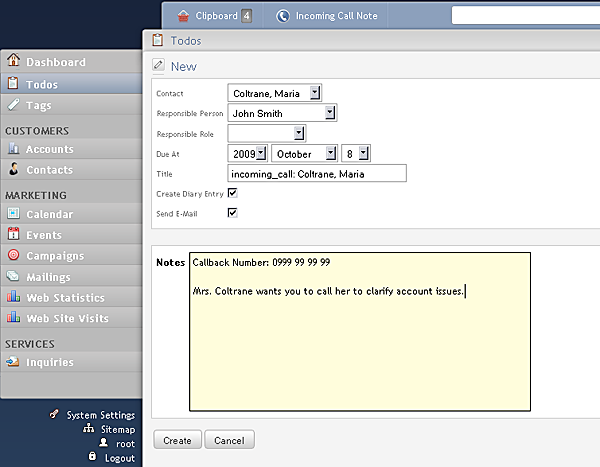
Task: Click the Clipboard basket icon
Action: (x=183, y=16)
